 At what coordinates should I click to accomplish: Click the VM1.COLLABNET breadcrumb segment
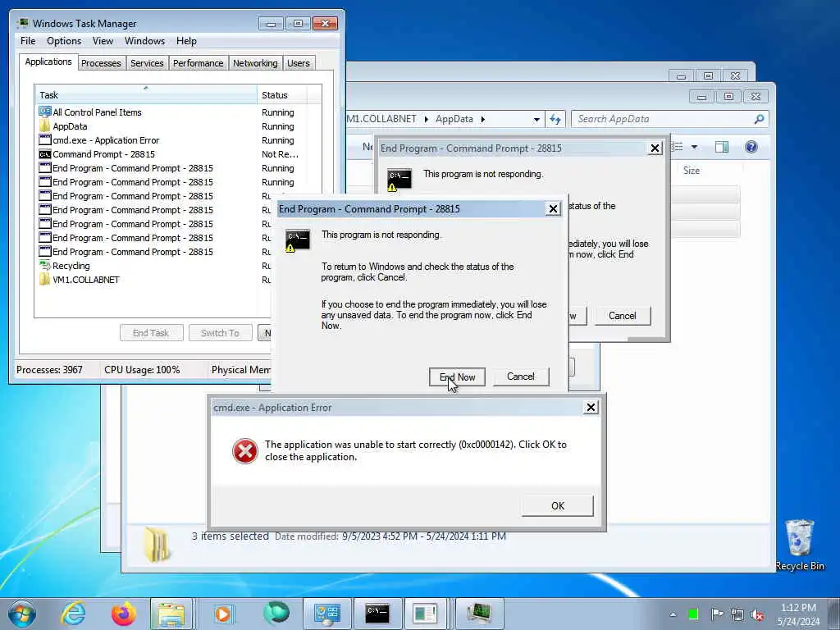click(x=381, y=119)
